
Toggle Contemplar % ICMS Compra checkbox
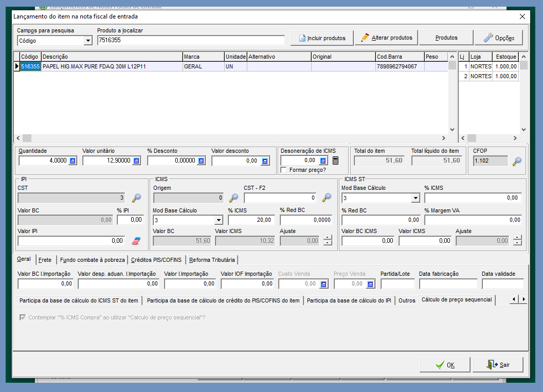tap(22, 317)
